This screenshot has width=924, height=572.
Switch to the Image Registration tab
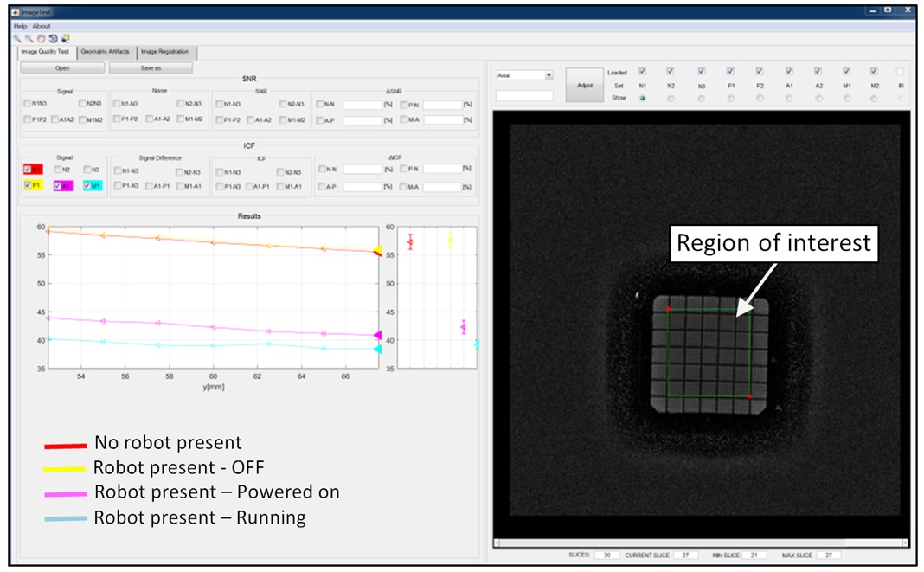point(164,52)
